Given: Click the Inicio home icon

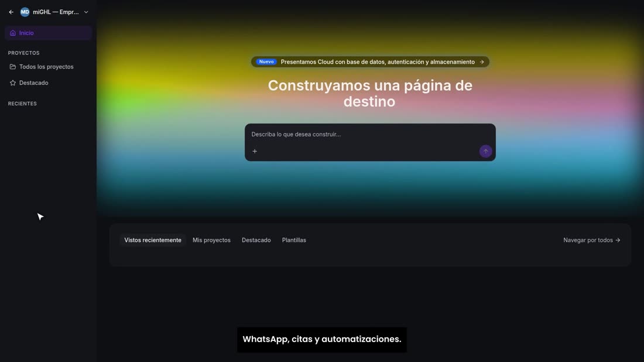Looking at the screenshot, I should tap(13, 33).
